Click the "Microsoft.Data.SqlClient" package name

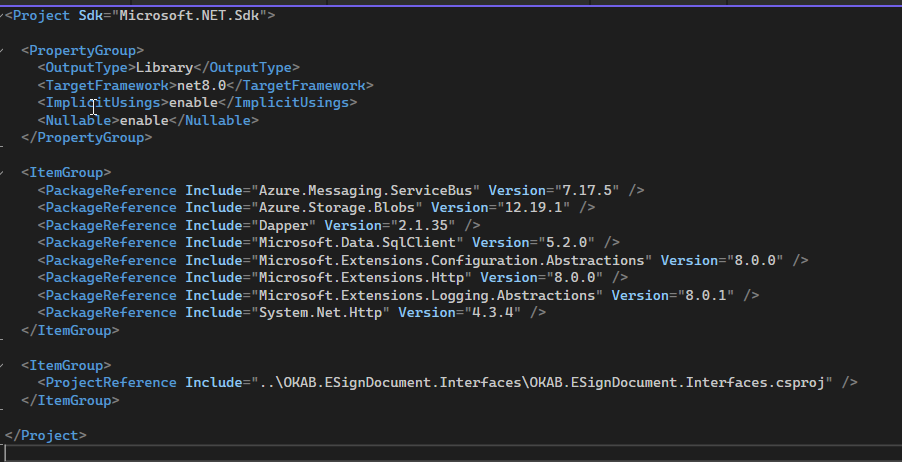357,243
